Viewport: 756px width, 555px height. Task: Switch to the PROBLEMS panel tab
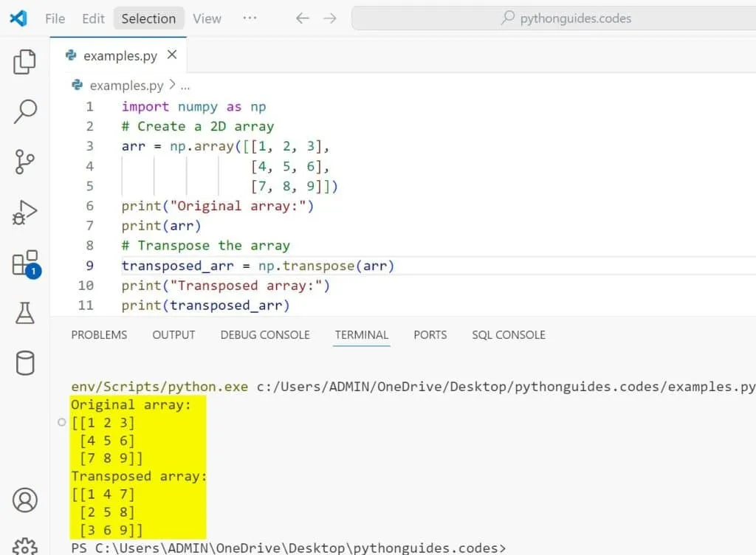99,335
